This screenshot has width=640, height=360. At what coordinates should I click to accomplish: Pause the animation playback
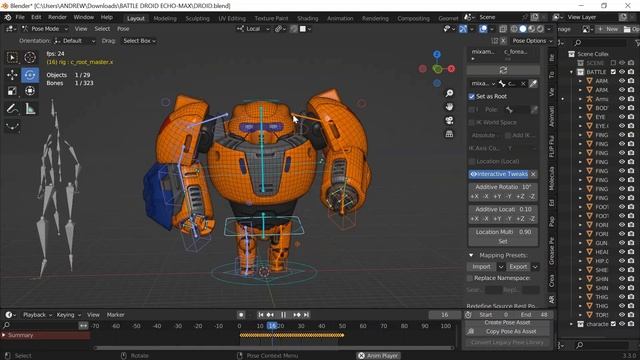click(x=283, y=315)
